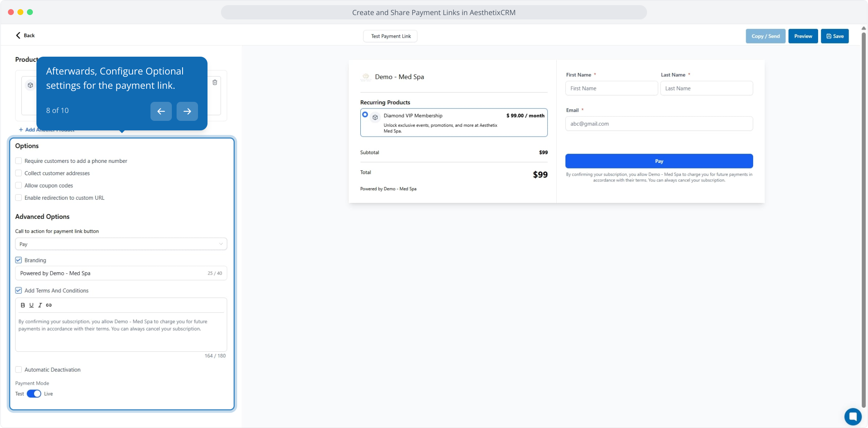
Task: Enable Require customers to add phone number
Action: click(19, 161)
